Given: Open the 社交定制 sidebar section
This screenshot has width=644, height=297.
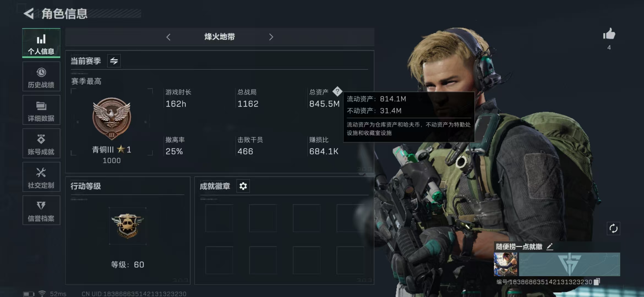Looking at the screenshot, I should [x=41, y=177].
